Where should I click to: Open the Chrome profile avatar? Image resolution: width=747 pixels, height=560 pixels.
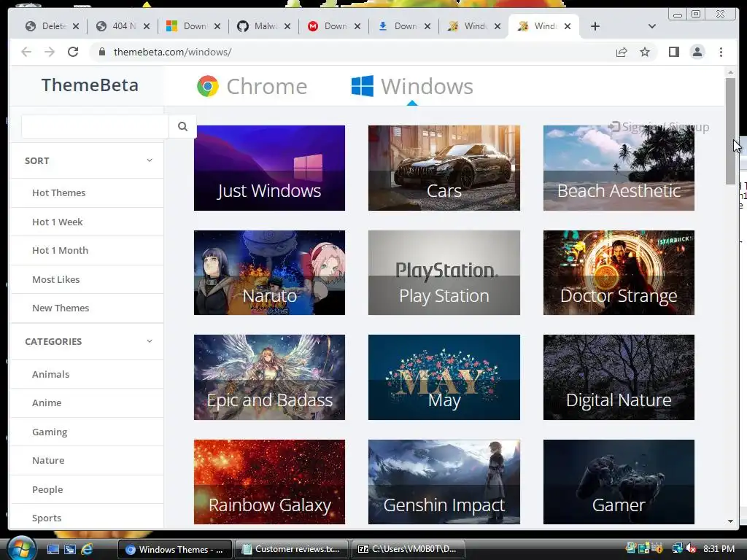pos(697,52)
